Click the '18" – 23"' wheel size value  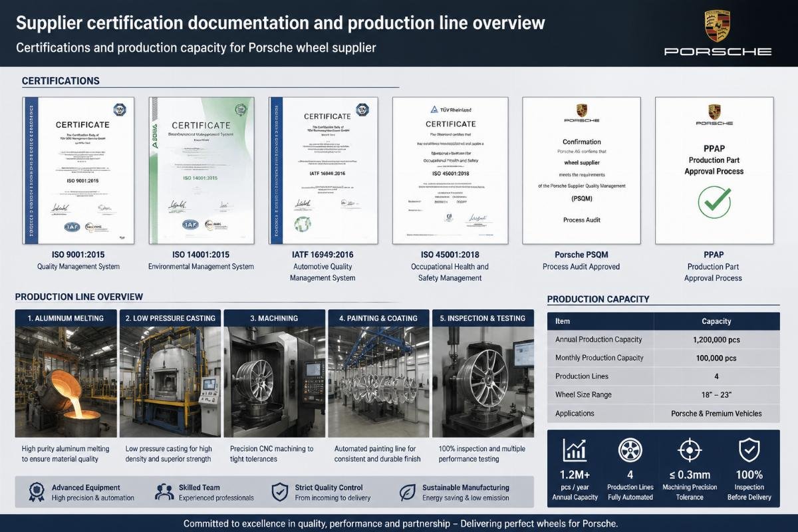(716, 395)
